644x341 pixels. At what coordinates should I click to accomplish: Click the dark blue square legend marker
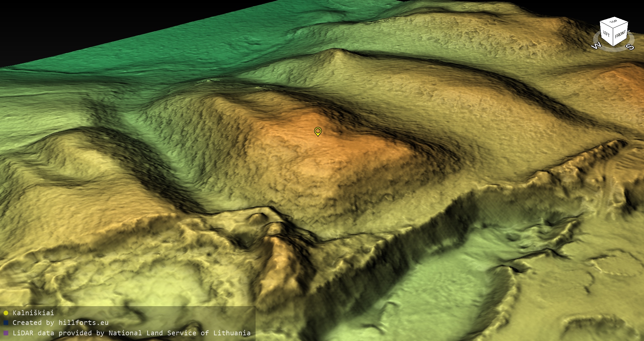click(x=6, y=323)
